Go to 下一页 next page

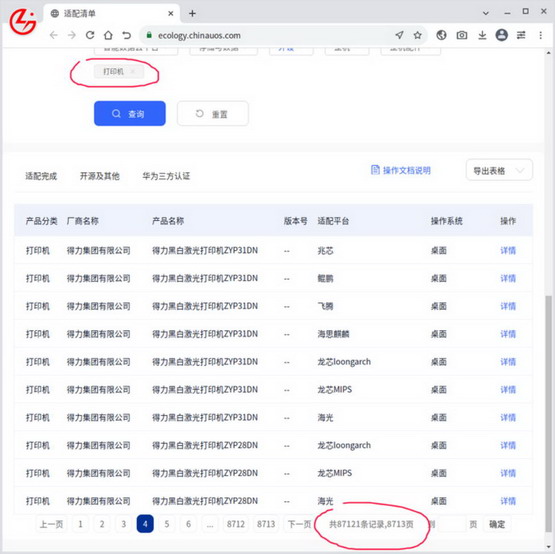pyautogui.click(x=299, y=524)
